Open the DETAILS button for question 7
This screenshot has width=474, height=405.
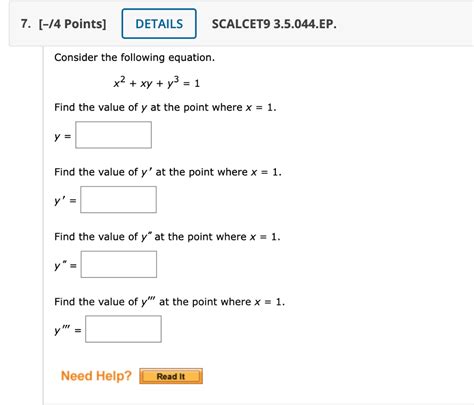(159, 24)
